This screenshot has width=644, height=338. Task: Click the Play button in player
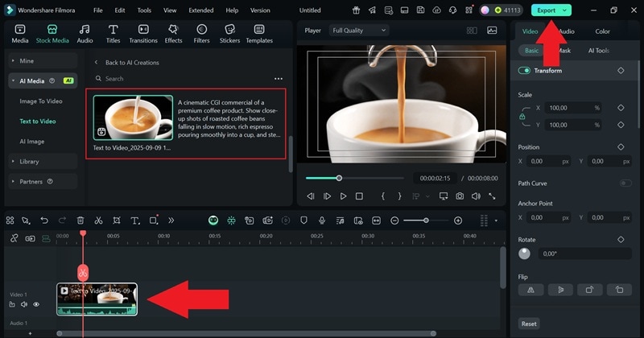[x=343, y=196]
